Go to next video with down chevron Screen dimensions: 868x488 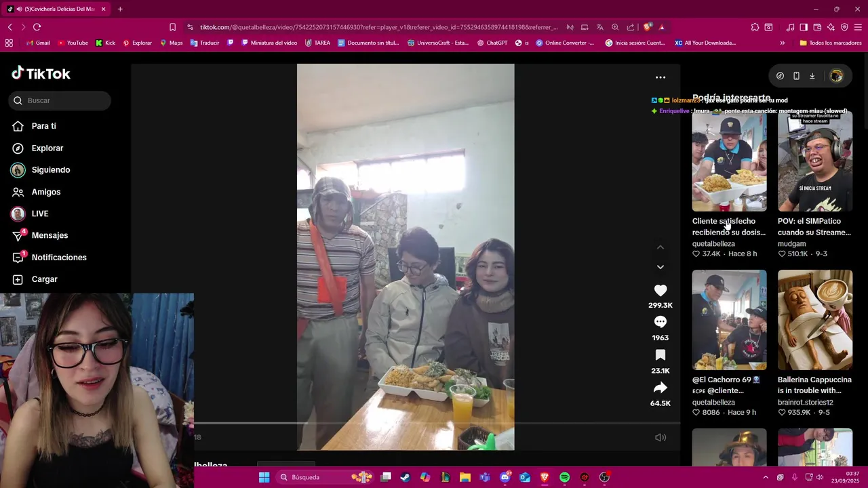tap(660, 267)
